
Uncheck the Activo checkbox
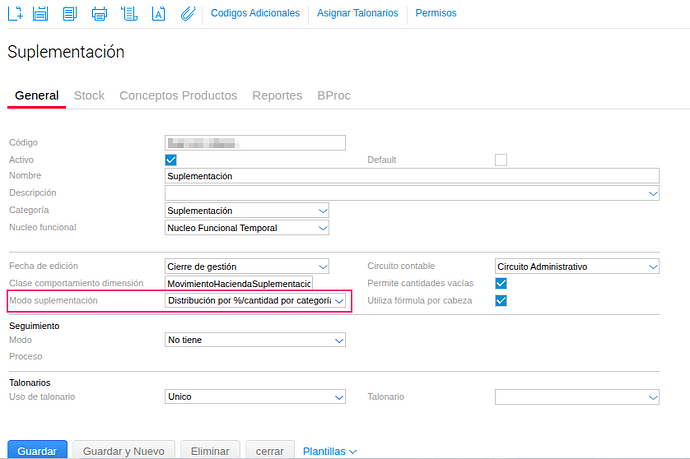click(x=171, y=160)
